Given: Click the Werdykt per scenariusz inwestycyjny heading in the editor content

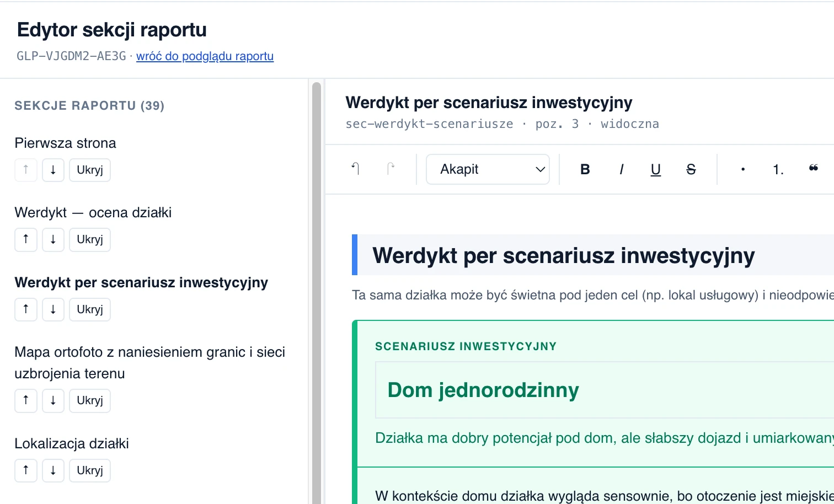Looking at the screenshot, I should [564, 255].
